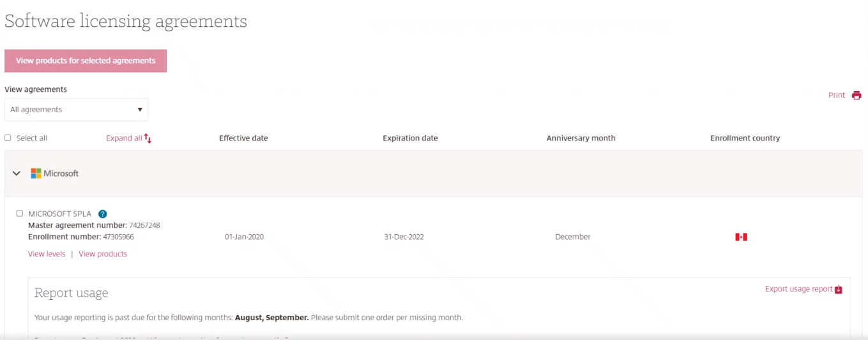This screenshot has height=340, width=868.
Task: Check the MICROSOFT SPLA agreement checkbox
Action: coord(19,214)
